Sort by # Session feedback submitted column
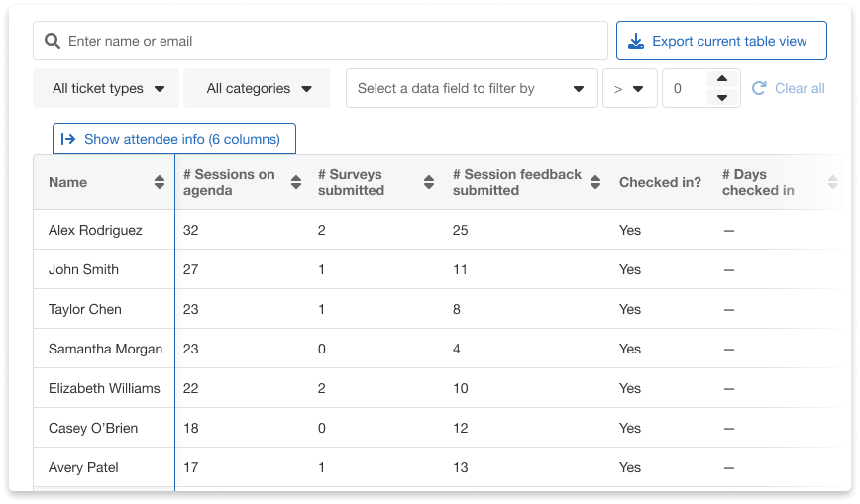Image resolution: width=860 pixels, height=504 pixels. (x=595, y=182)
